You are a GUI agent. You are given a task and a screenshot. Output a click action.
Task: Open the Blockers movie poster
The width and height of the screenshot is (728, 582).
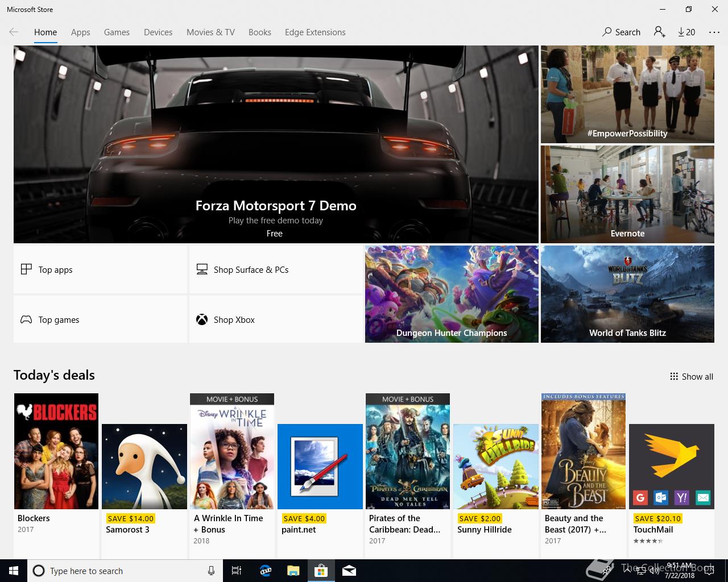[x=56, y=451]
